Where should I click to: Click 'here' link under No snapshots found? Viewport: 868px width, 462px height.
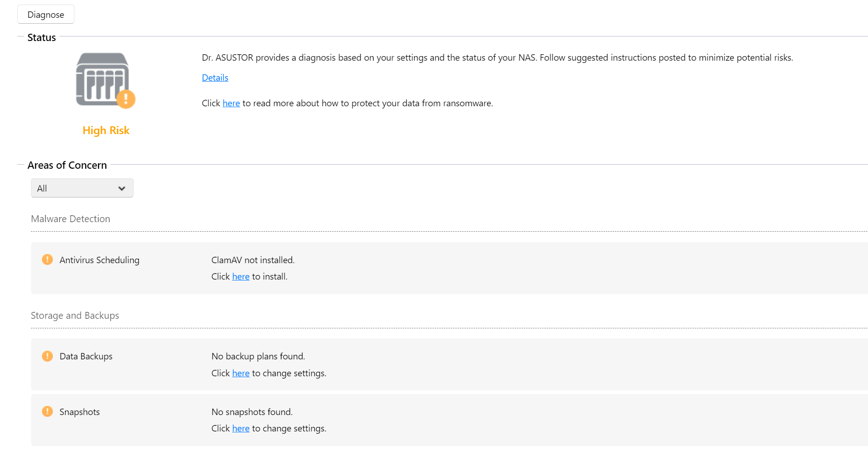coord(240,428)
